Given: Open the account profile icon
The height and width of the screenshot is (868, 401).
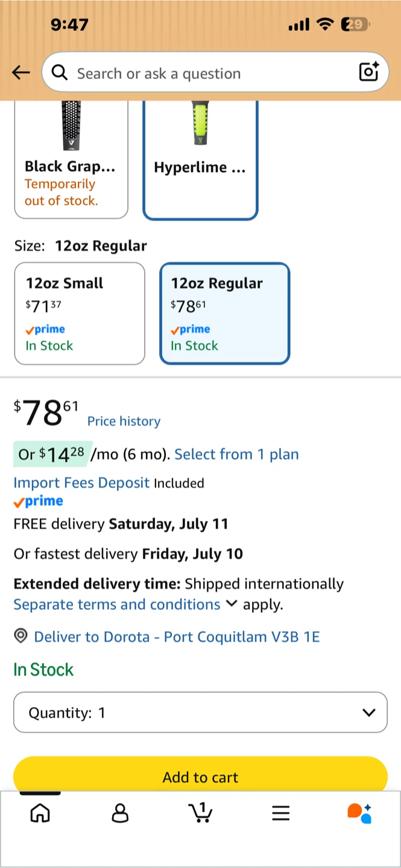Looking at the screenshot, I should [121, 813].
